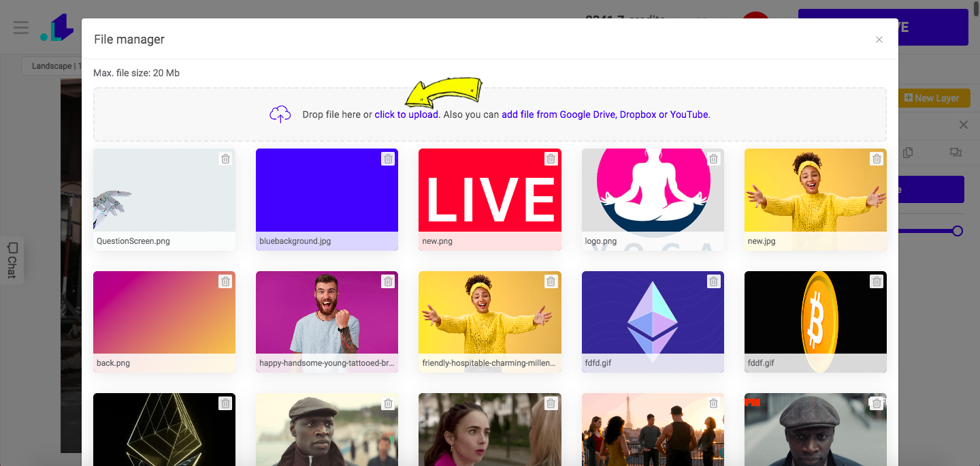Viewport: 980px width, 466px height.
Task: Add file from Google Drive, Dropbox or YouTube
Action: pos(605,114)
